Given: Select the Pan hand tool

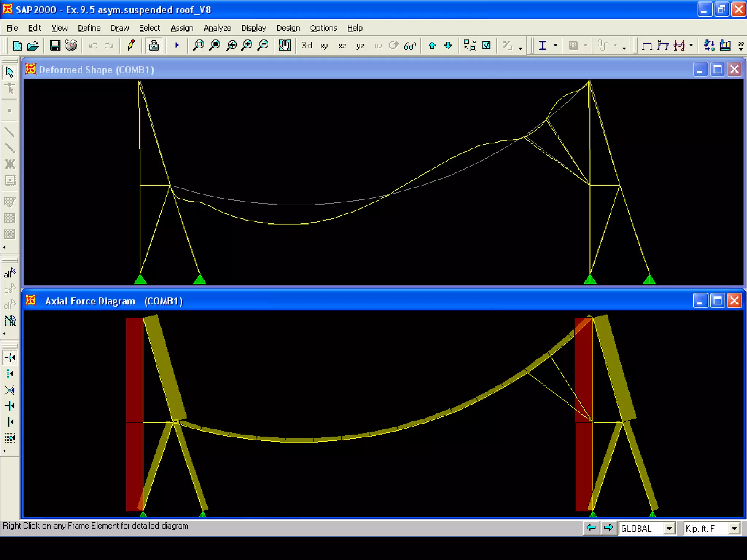Looking at the screenshot, I should pos(285,46).
